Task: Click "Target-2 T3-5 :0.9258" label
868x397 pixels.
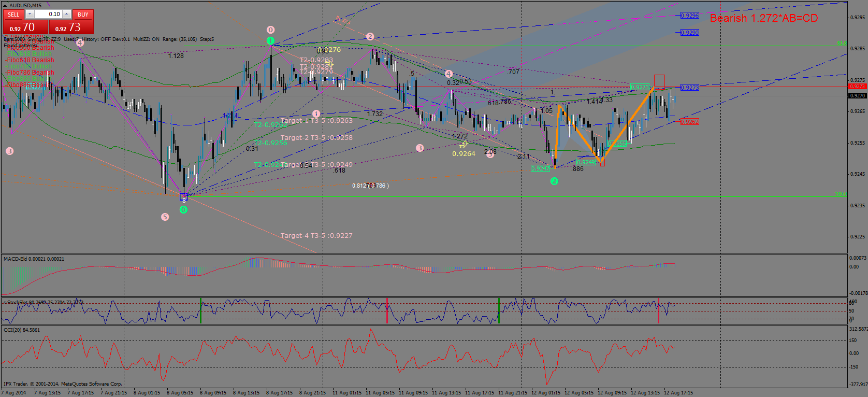Action: tap(316, 138)
